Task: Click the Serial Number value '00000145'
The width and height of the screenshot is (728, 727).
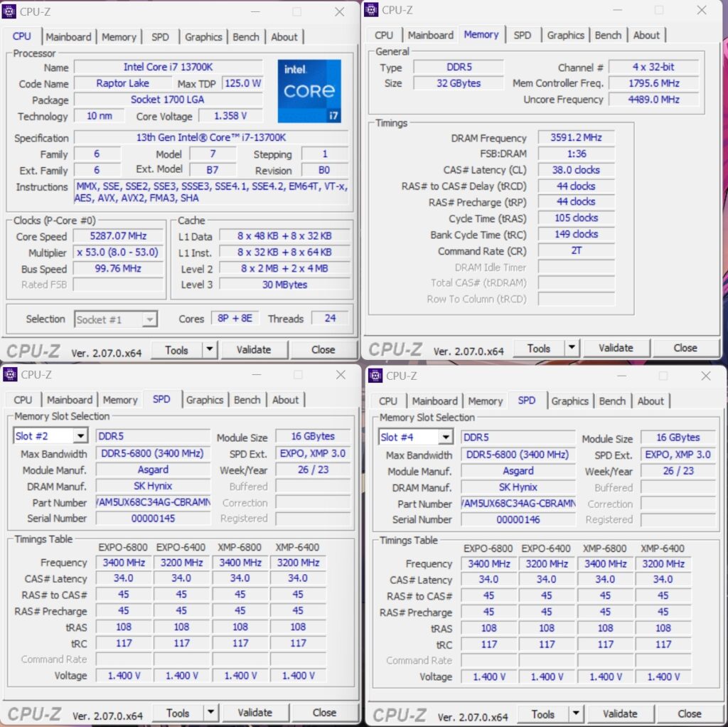Action: pyautogui.click(x=154, y=518)
